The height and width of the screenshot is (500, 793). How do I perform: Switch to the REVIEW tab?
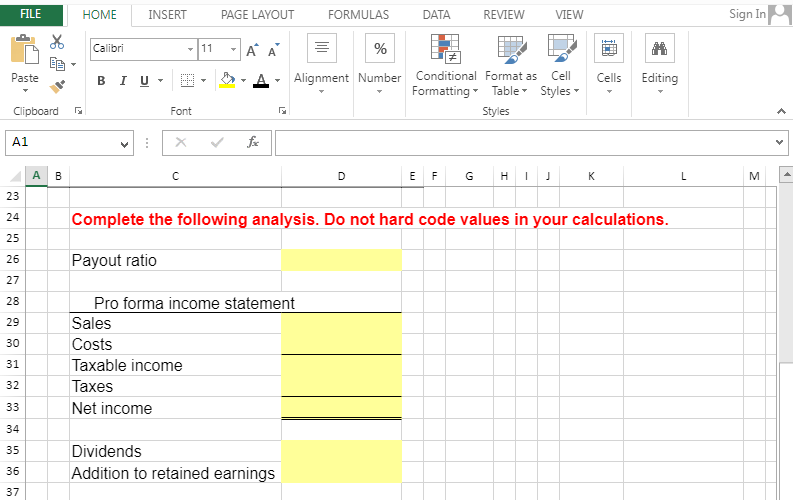click(x=504, y=15)
